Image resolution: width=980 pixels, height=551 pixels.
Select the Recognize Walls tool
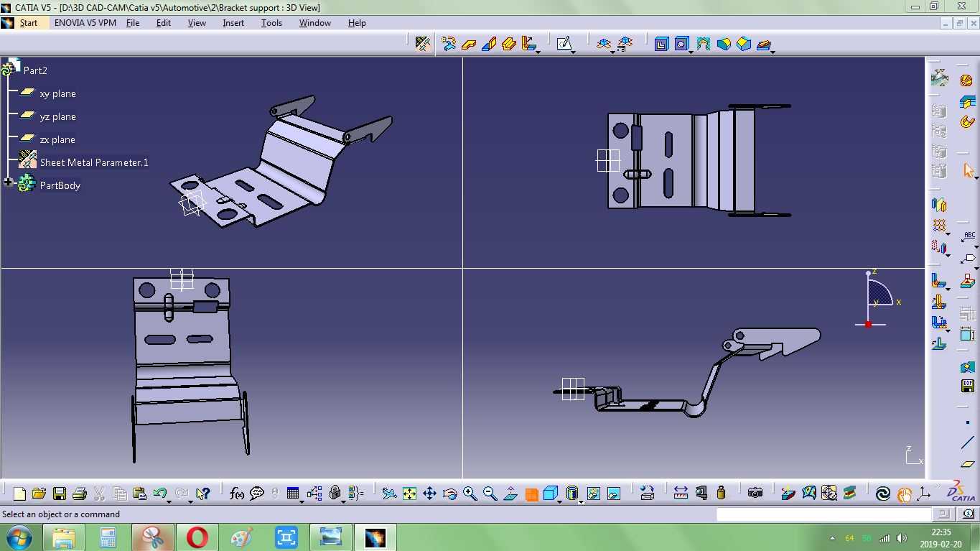click(449, 44)
